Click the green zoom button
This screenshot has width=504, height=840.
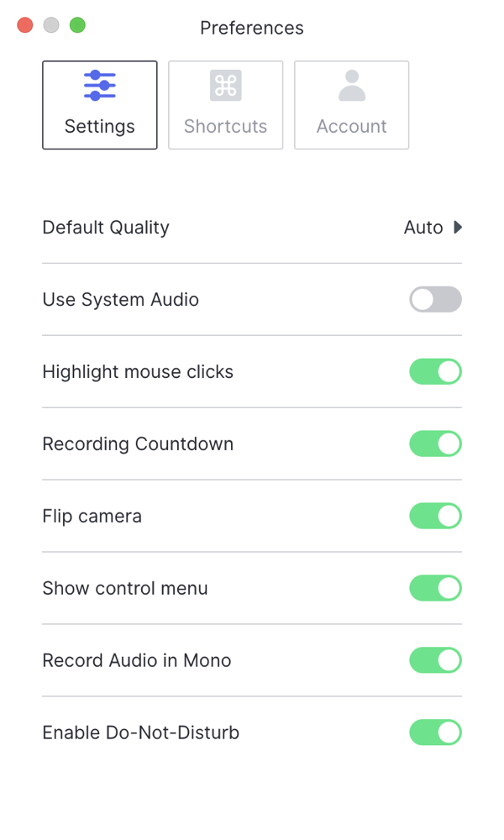[77, 25]
